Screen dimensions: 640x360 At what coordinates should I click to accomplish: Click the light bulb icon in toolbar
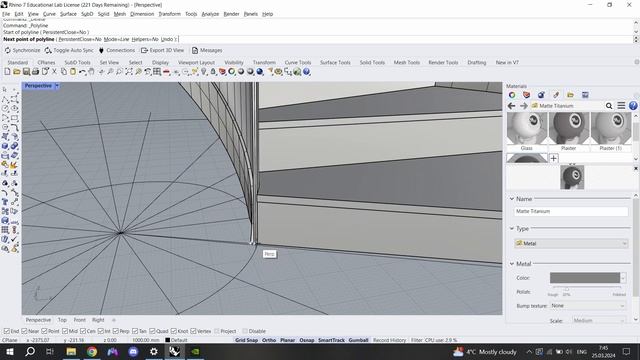204,72
